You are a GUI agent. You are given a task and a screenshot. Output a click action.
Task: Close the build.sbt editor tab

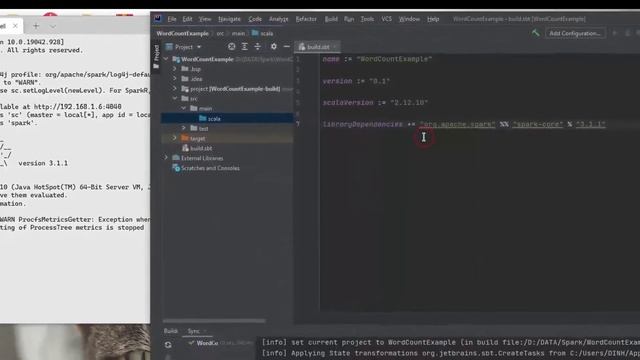point(335,47)
